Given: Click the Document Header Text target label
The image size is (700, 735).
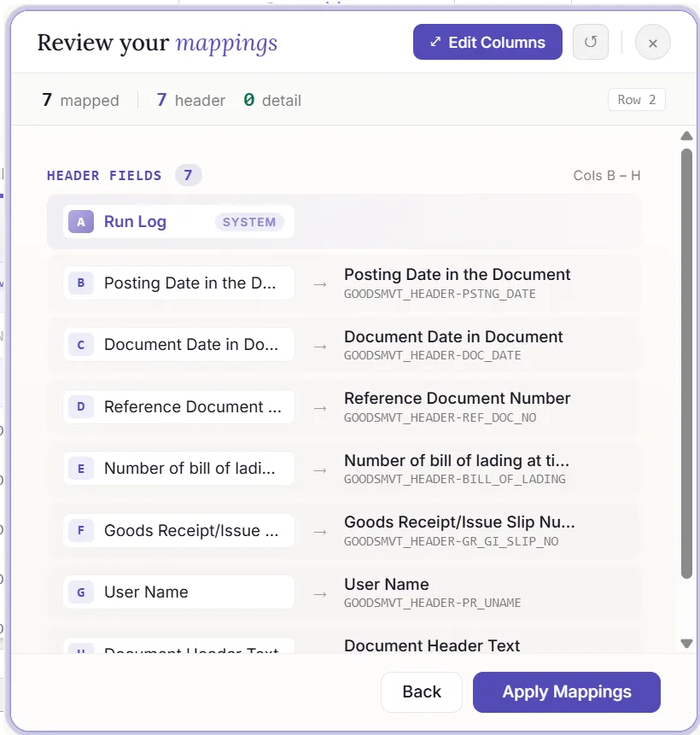Looking at the screenshot, I should (x=432, y=645).
